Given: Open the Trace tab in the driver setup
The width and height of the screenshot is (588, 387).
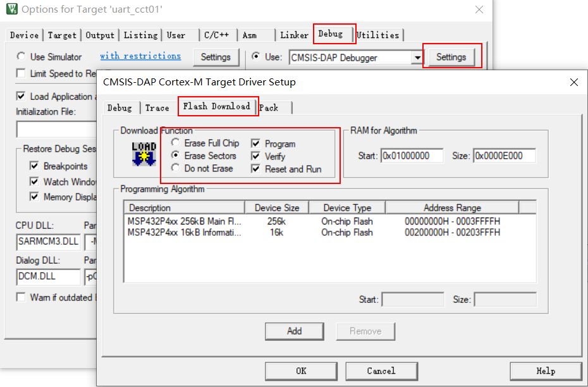Looking at the screenshot, I should click(x=157, y=108).
